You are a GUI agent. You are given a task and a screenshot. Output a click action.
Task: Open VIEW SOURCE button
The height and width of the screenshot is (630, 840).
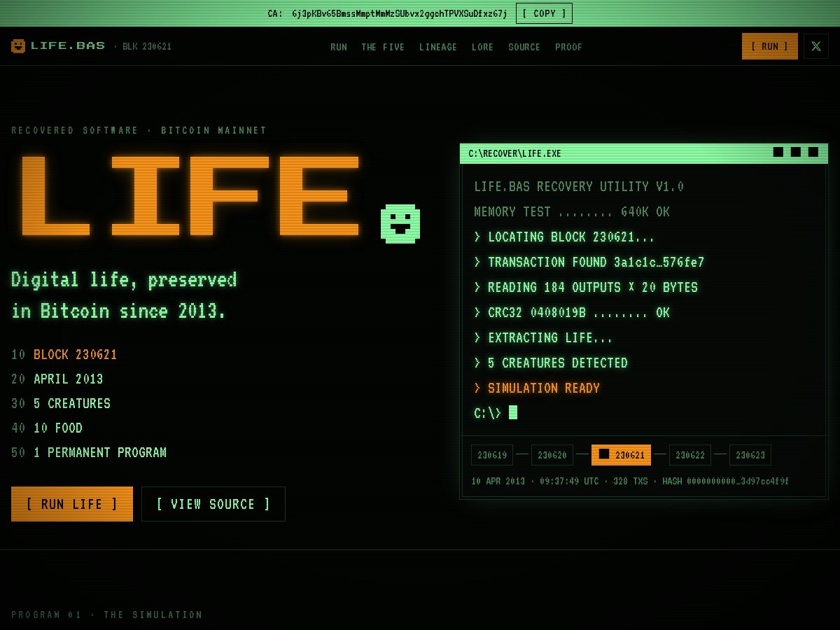[213, 504]
